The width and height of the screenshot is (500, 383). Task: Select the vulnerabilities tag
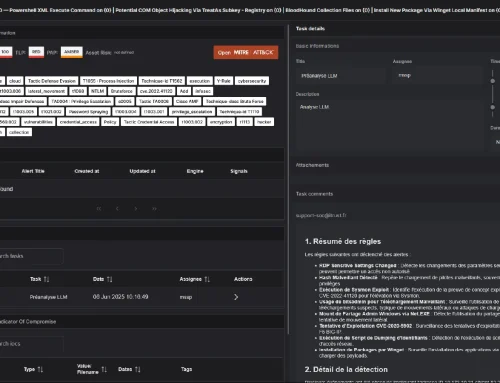[38, 122]
